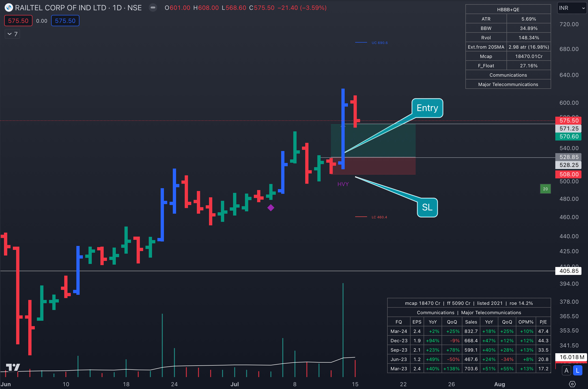Click the BBW value 34.89%

[x=528, y=28]
